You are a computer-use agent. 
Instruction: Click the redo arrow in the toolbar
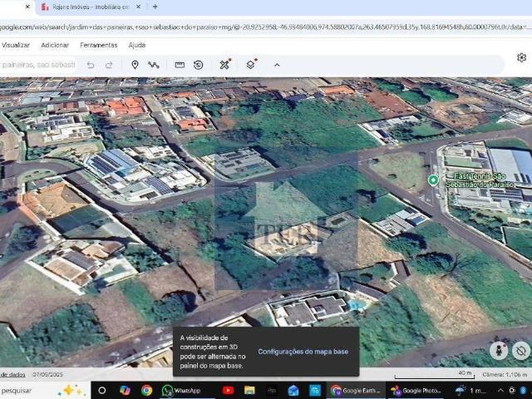coord(109,65)
